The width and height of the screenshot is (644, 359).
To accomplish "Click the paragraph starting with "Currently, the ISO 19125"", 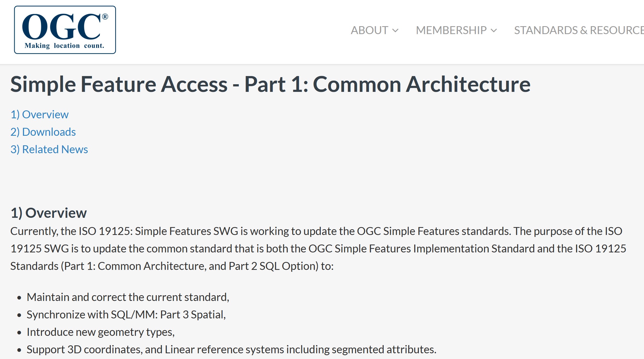I will (317, 249).
